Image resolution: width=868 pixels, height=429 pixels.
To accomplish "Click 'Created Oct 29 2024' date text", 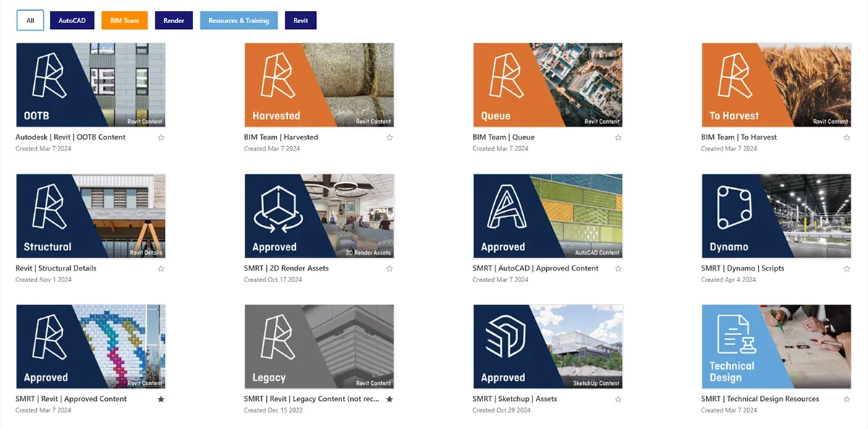I will (x=502, y=411).
